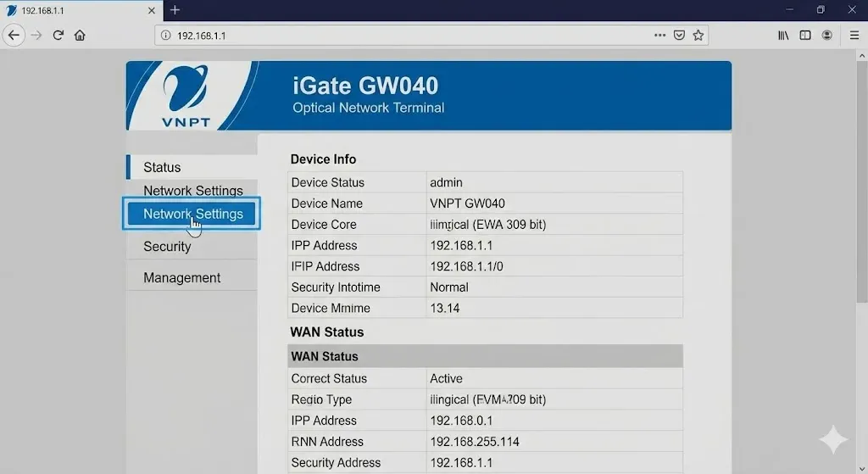868x474 pixels.
Task: Click the gray WAN Status table header
Action: point(485,356)
